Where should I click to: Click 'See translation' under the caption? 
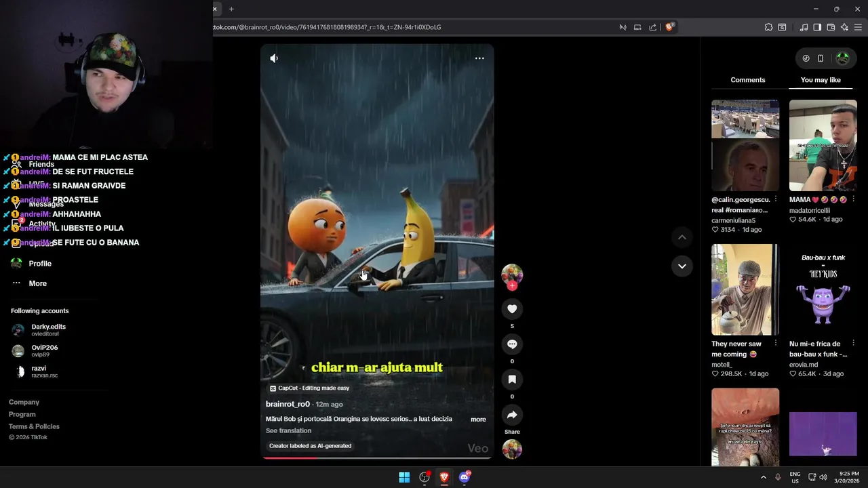(x=288, y=430)
